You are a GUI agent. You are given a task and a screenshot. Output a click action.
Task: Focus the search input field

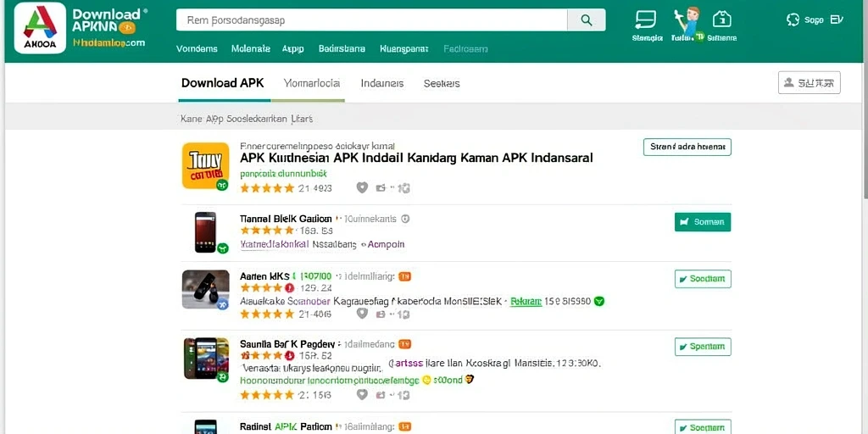(372, 20)
